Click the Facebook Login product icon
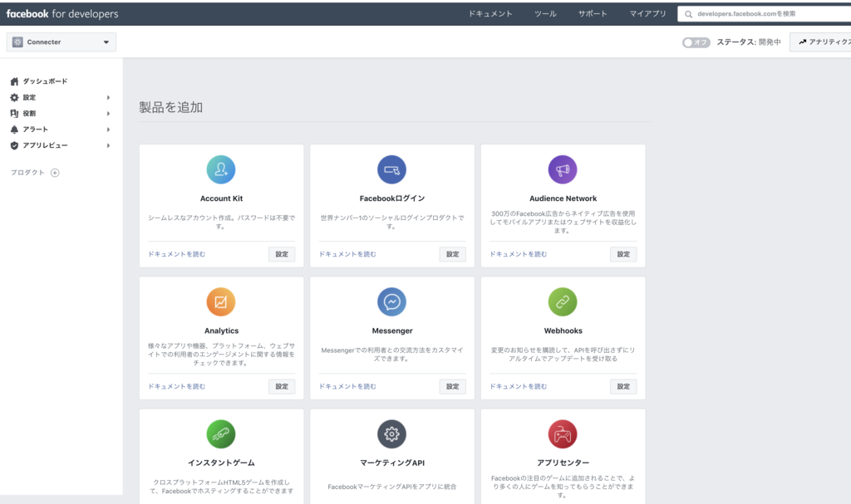The image size is (851, 504). point(392,169)
